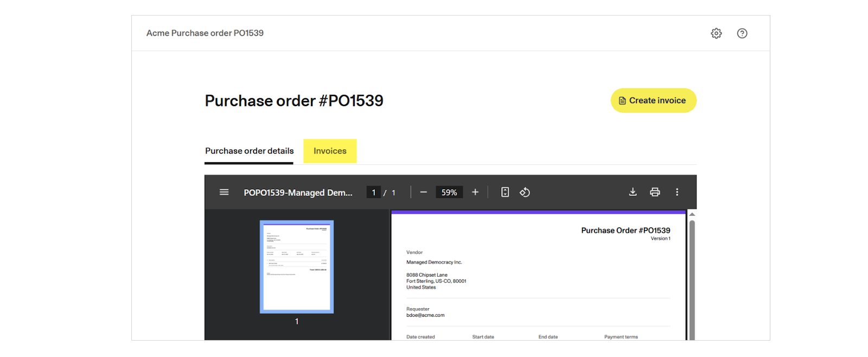Click the Purchase order #PO1539 heading
This screenshot has width=868, height=357.
(294, 101)
